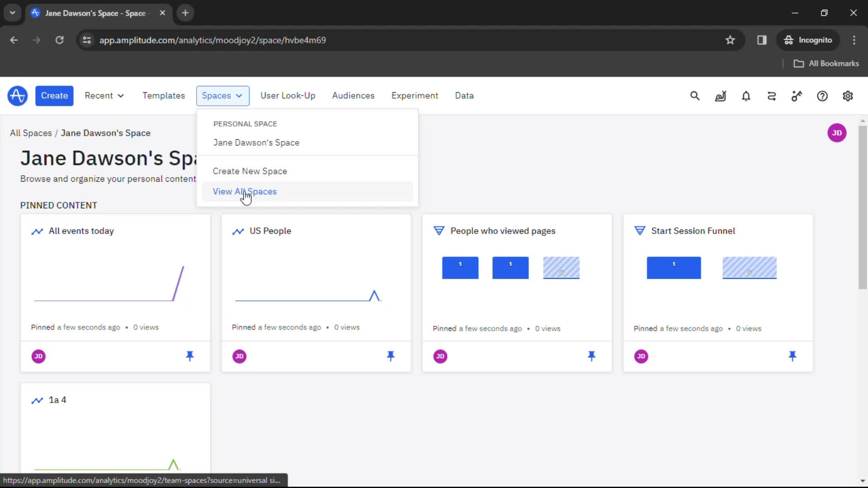Expand the Recent dropdown menu
The height and width of the screenshot is (488, 868).
coord(104,95)
